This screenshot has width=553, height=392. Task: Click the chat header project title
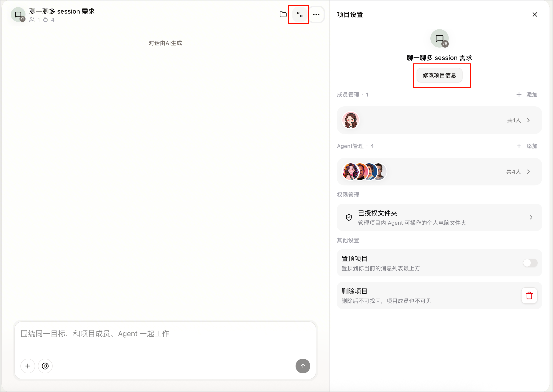coord(62,11)
